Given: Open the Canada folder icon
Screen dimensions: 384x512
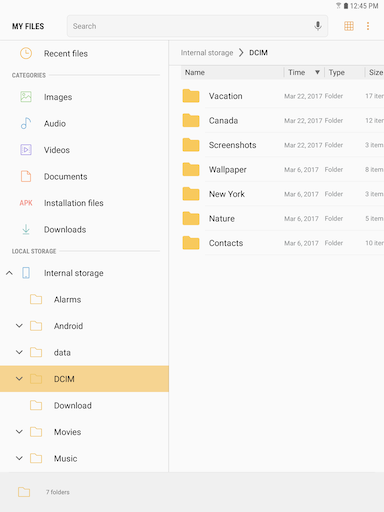Looking at the screenshot, I should pyautogui.click(x=191, y=120).
